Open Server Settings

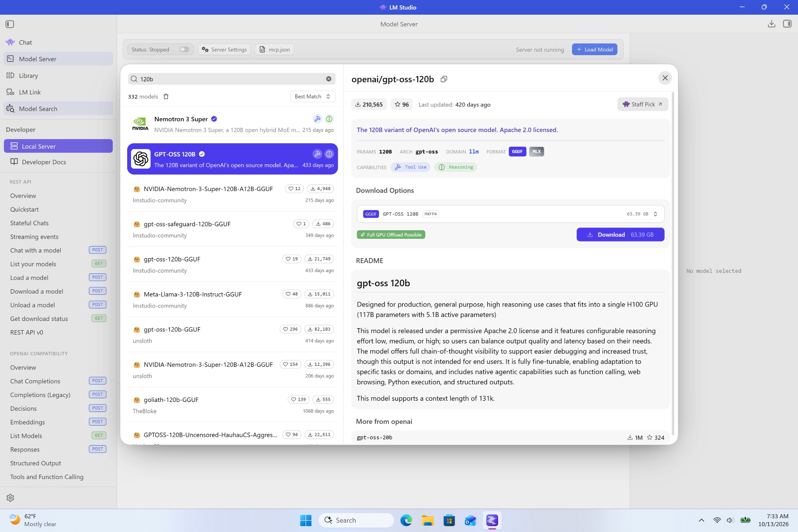[224, 50]
